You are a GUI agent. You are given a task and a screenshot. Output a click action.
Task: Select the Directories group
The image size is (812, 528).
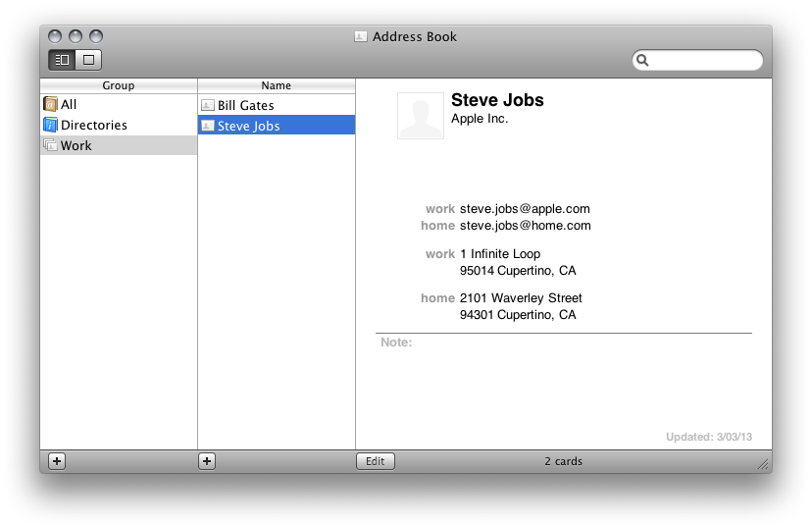pos(119,125)
